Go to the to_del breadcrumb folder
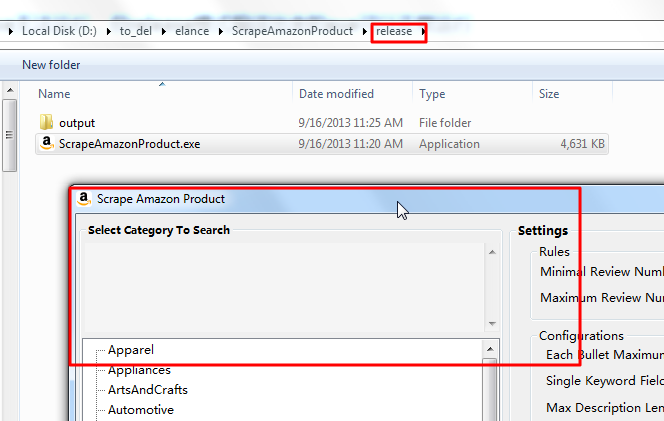The height and width of the screenshot is (421, 664). click(136, 31)
